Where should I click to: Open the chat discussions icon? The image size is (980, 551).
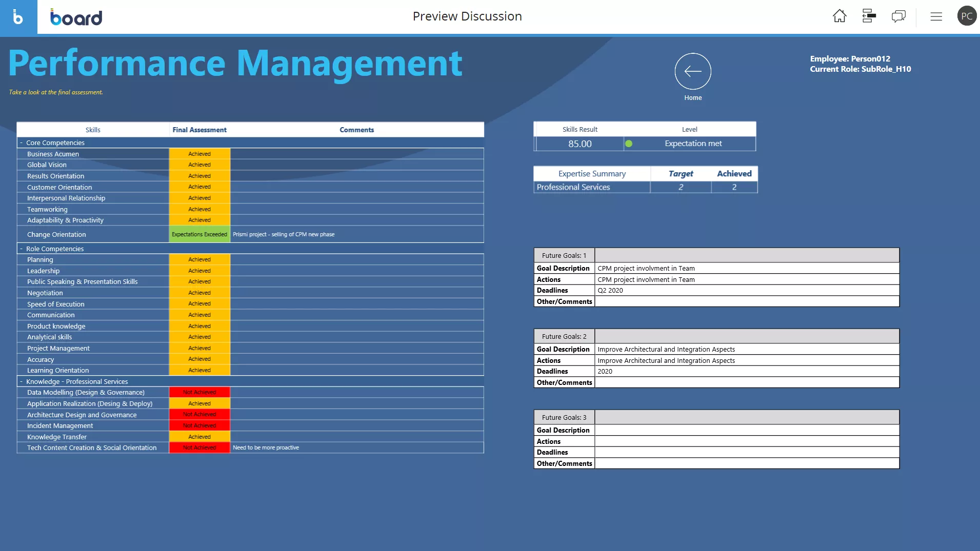point(898,16)
